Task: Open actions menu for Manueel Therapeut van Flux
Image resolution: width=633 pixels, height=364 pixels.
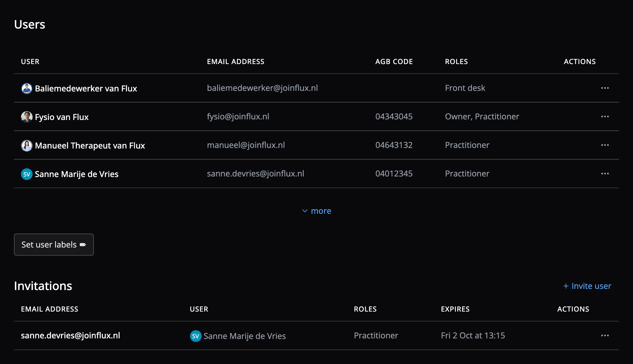Action: 605,145
